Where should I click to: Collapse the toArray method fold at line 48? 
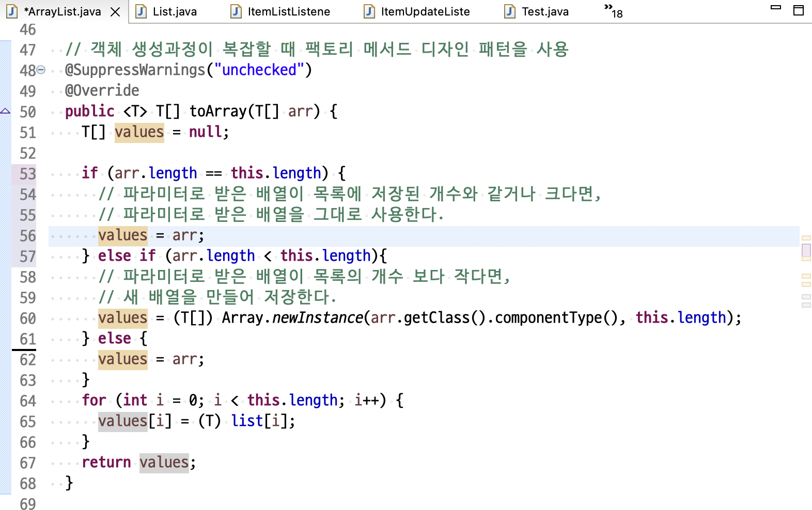[41, 70]
